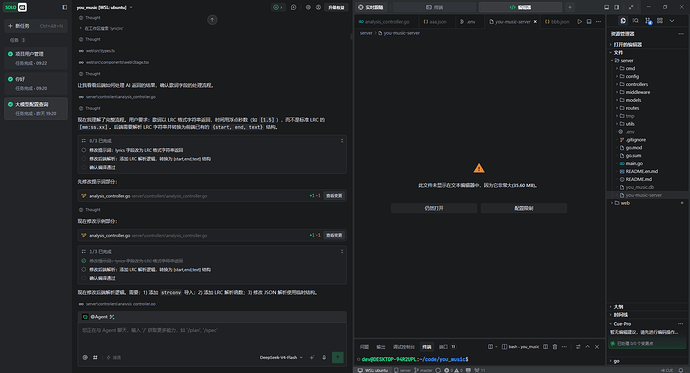This screenshot has height=373, width=690.
Task: Select the Explorer view icon in side panel
Action: click(623, 21)
